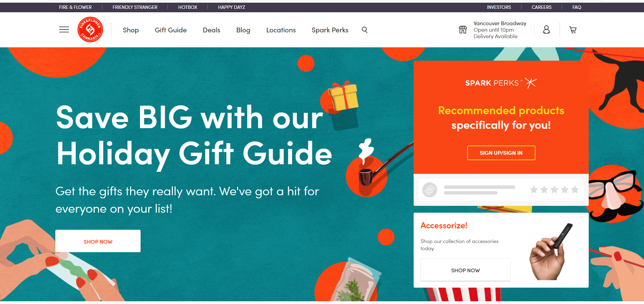The image size is (644, 304).
Task: Open the Careers link
Action: click(x=542, y=7)
